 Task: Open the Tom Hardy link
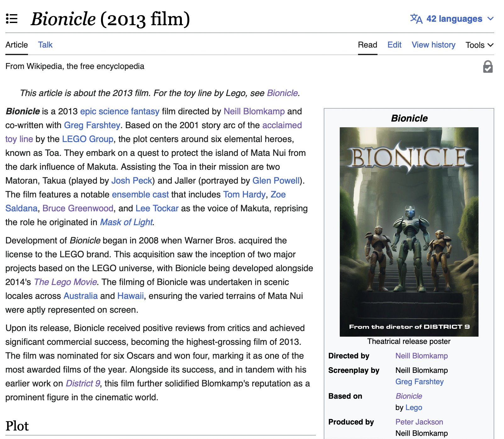point(244,194)
